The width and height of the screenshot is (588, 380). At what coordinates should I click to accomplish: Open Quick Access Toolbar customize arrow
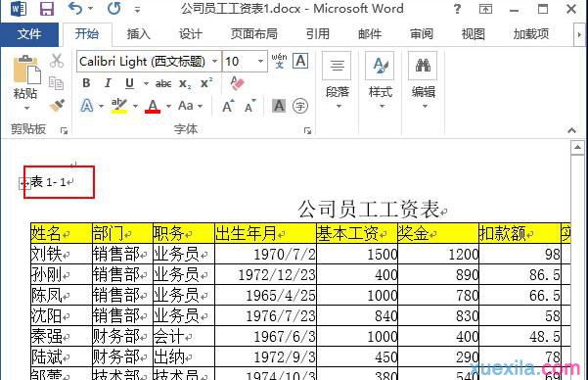point(138,10)
